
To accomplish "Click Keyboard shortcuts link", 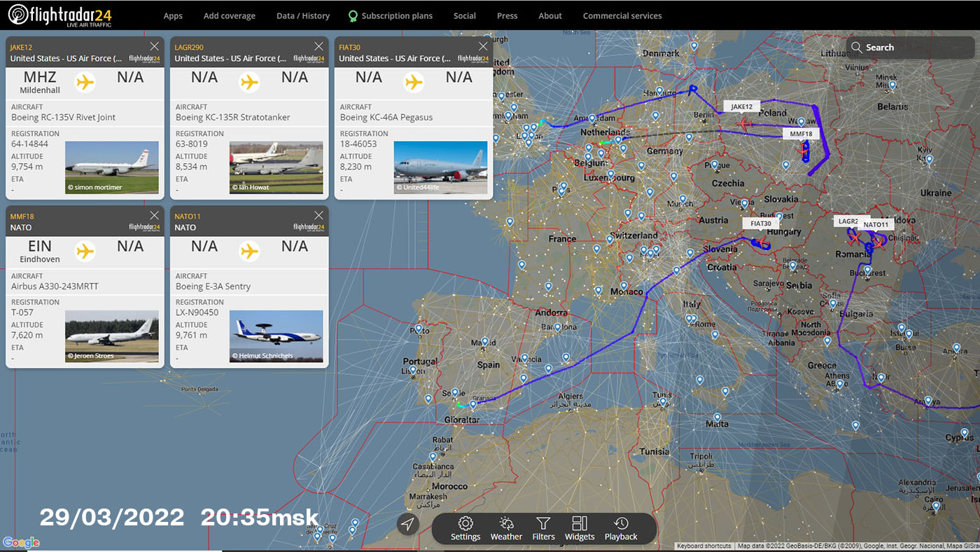I will coord(703,546).
